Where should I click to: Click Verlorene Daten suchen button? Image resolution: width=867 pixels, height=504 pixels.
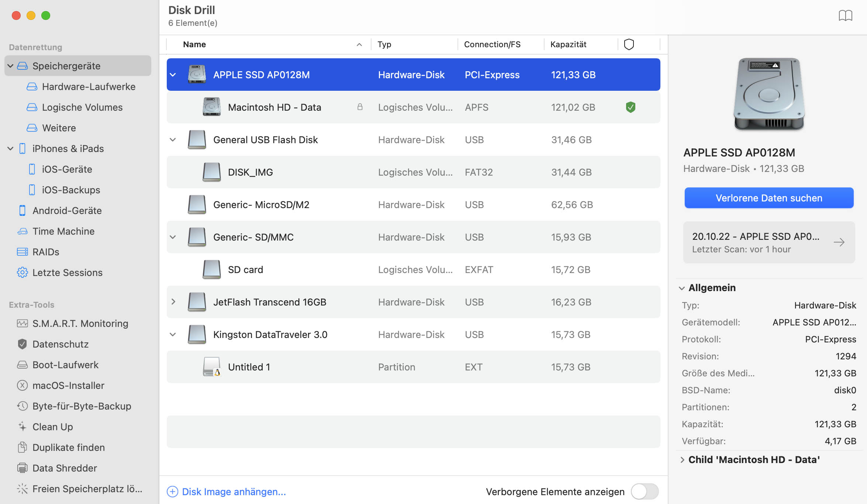tap(768, 197)
